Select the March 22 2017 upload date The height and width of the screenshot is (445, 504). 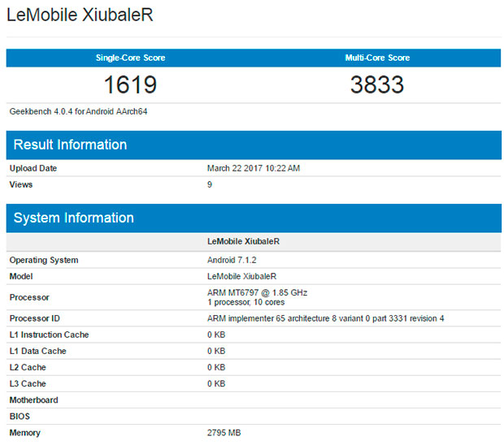pos(254,168)
